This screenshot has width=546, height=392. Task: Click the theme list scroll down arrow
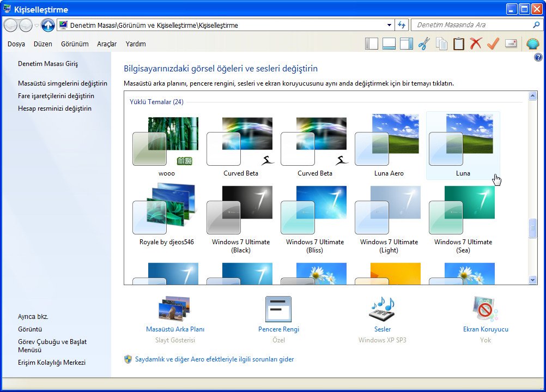click(x=532, y=280)
